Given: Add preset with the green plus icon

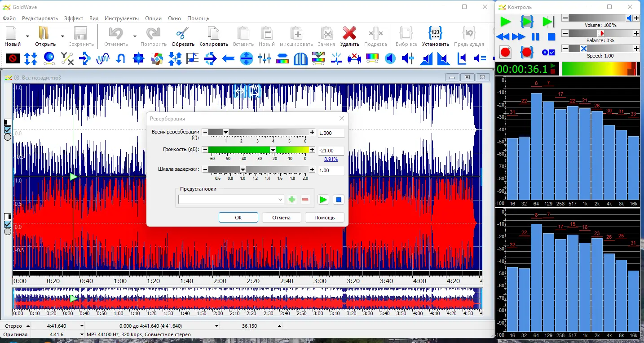Looking at the screenshot, I should click(292, 200).
